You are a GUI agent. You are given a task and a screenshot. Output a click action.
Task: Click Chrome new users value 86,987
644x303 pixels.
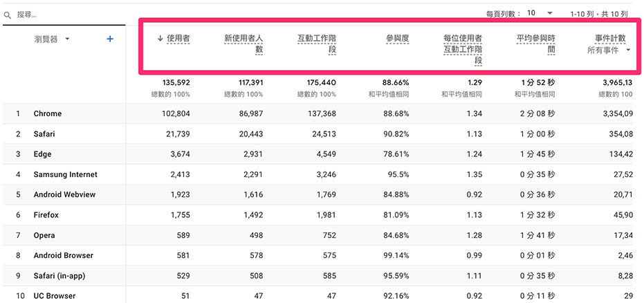(250, 113)
